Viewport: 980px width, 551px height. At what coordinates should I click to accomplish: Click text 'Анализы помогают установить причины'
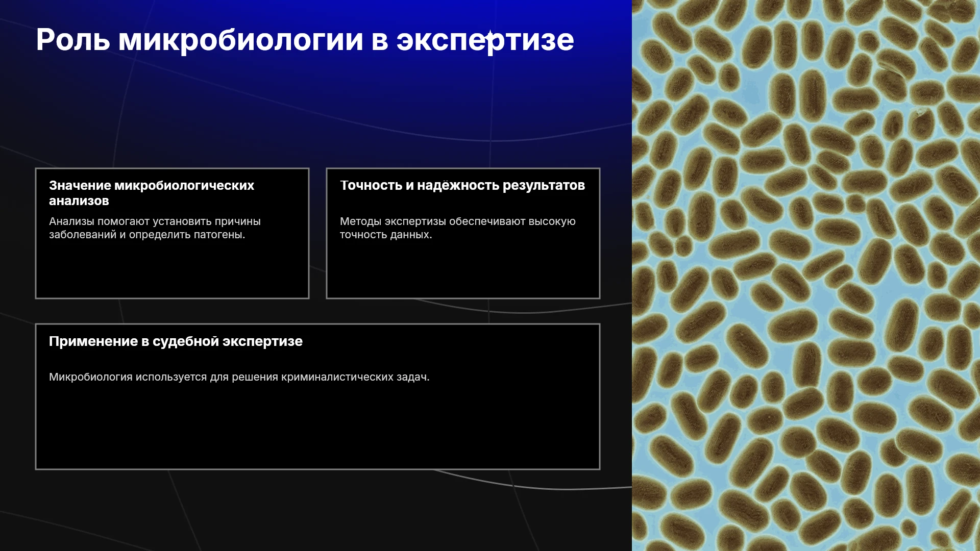(155, 221)
